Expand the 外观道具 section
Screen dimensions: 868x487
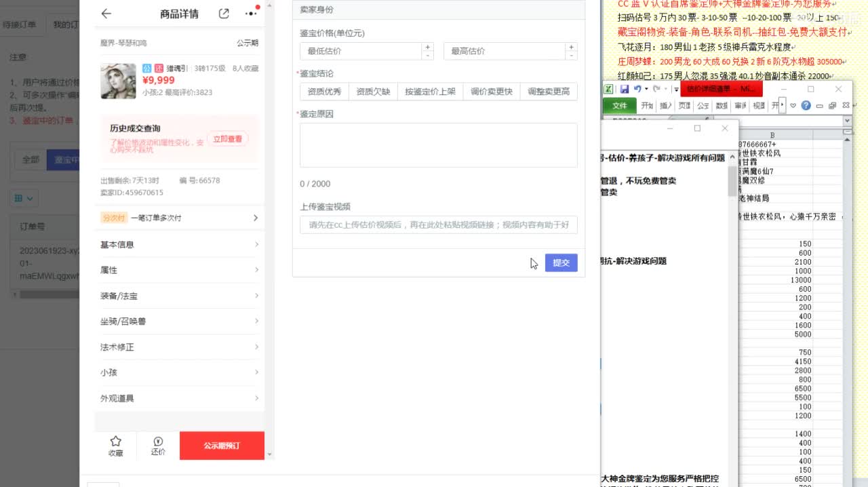(x=179, y=398)
